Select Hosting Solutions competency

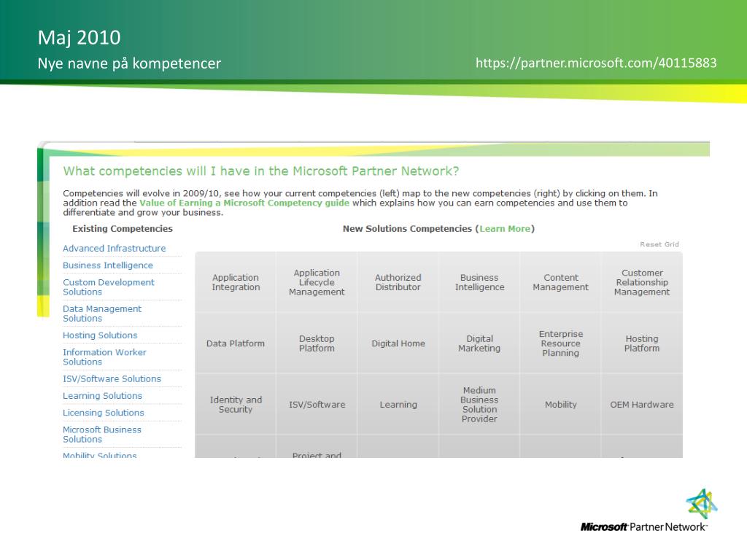[x=100, y=335]
